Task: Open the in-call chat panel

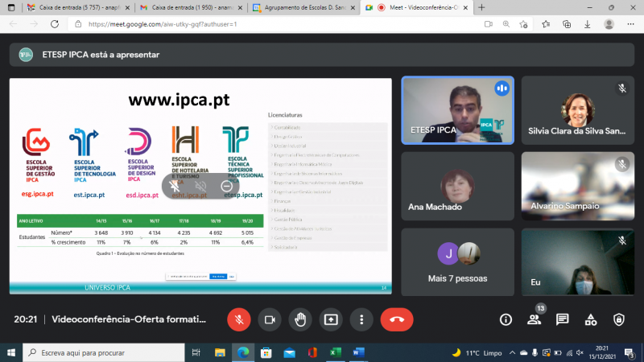Action: pos(562,319)
